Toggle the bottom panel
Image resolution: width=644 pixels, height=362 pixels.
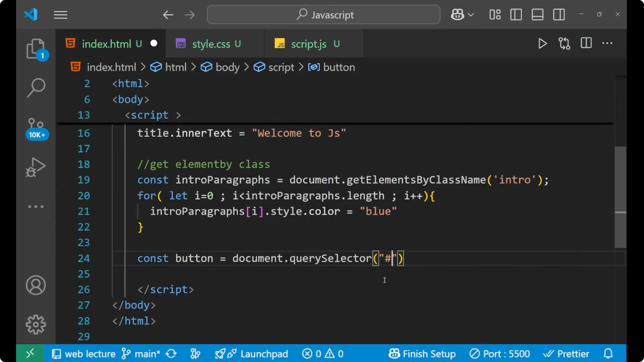coord(537,14)
